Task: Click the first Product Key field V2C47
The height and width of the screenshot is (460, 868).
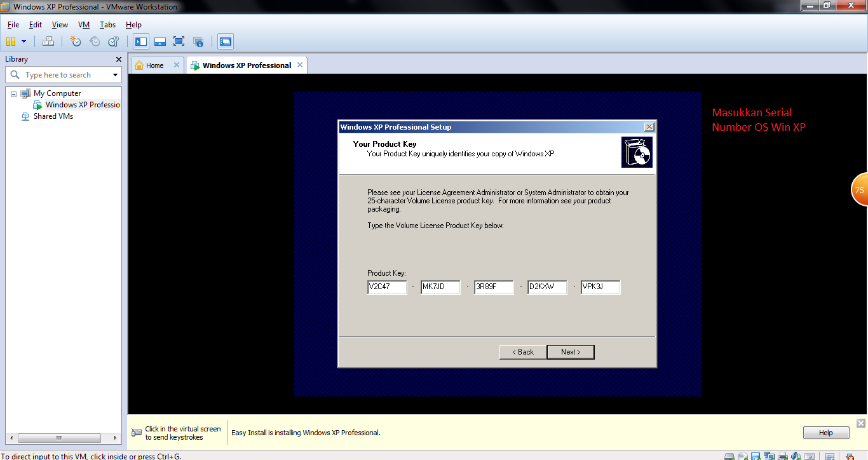Action: click(x=387, y=287)
